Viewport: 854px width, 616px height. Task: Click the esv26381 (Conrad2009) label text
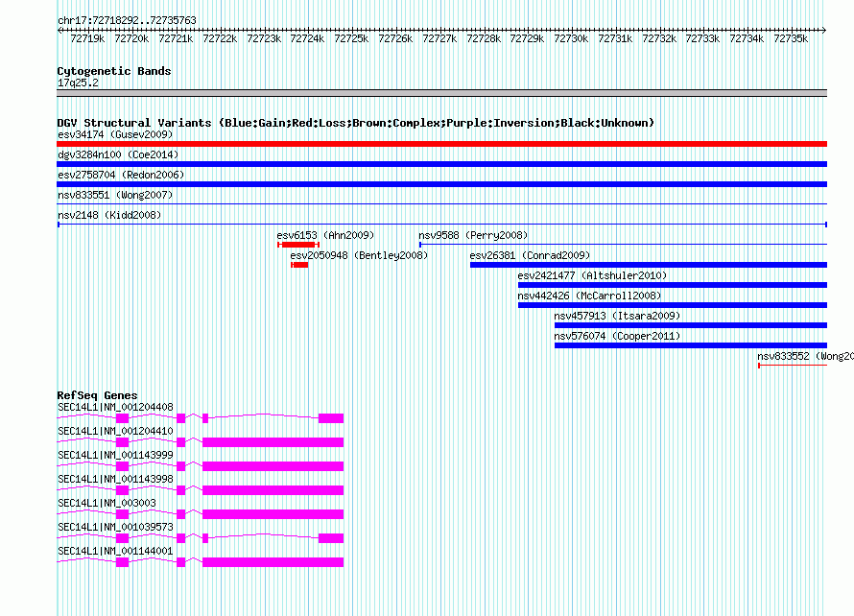pyautogui.click(x=530, y=255)
